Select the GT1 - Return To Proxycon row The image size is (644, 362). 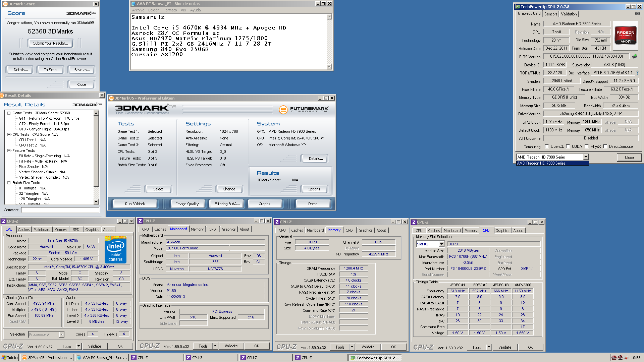pos(49,118)
